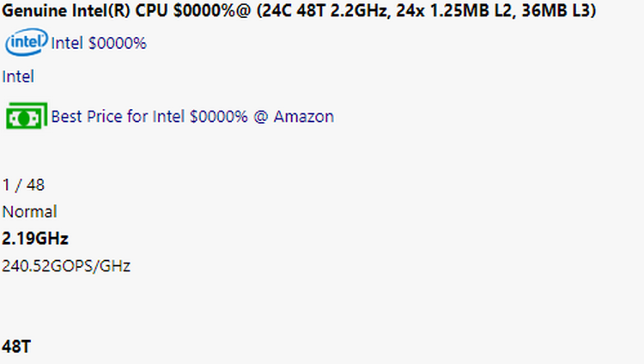Open the Intel $0000% processor link
The height and width of the screenshot is (364, 644).
99,43
